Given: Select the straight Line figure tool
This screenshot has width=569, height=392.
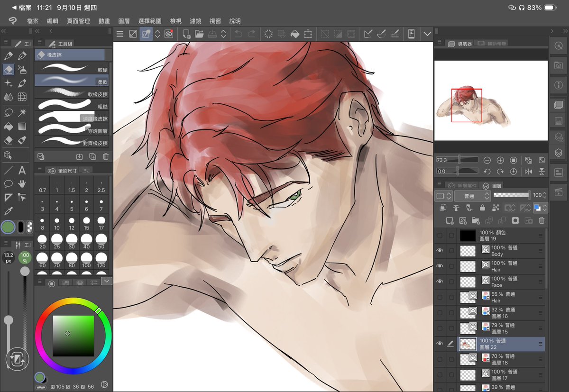Looking at the screenshot, I should (8, 170).
